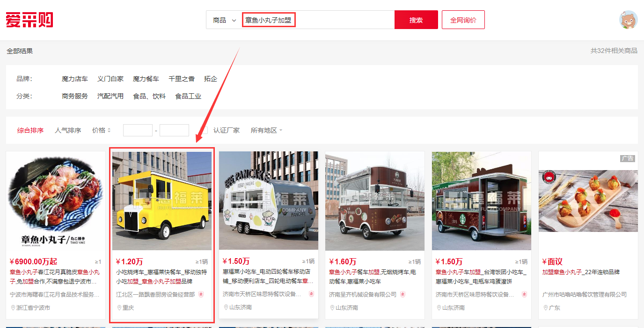Open the 爱采购 logo homepage

coord(29,20)
